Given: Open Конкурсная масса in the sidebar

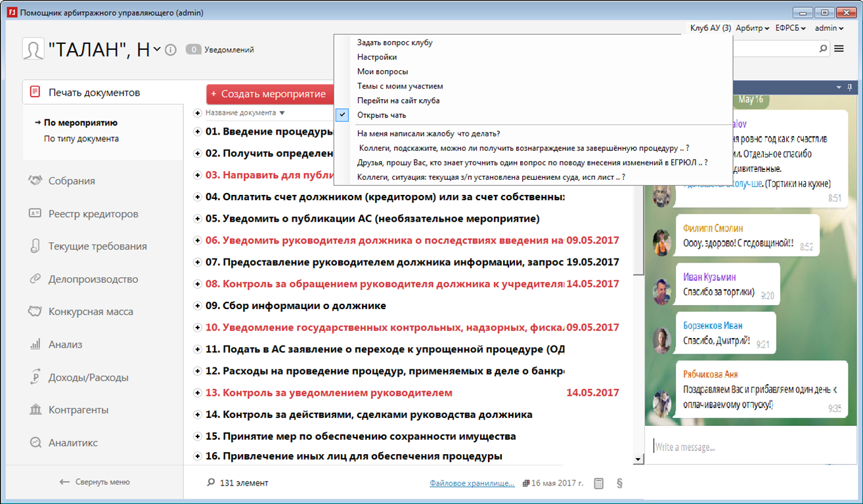Looking at the screenshot, I should click(x=90, y=312).
